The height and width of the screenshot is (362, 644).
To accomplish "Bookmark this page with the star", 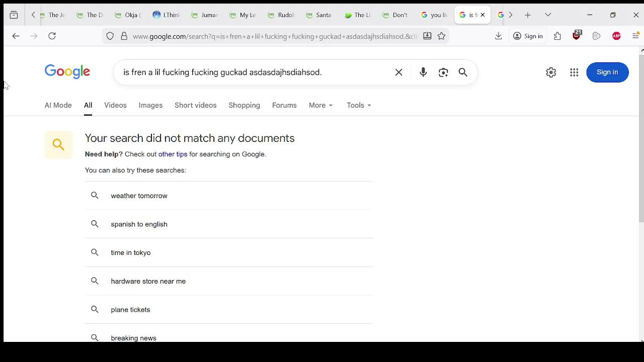I will point(441,36).
